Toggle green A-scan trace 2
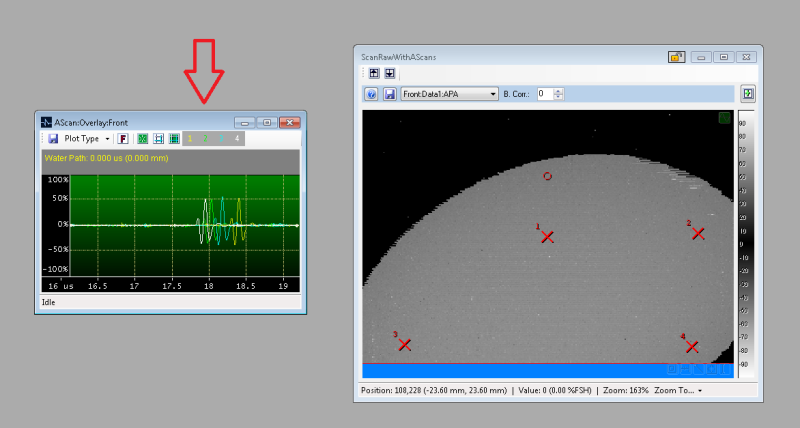The image size is (800, 428). (x=205, y=138)
